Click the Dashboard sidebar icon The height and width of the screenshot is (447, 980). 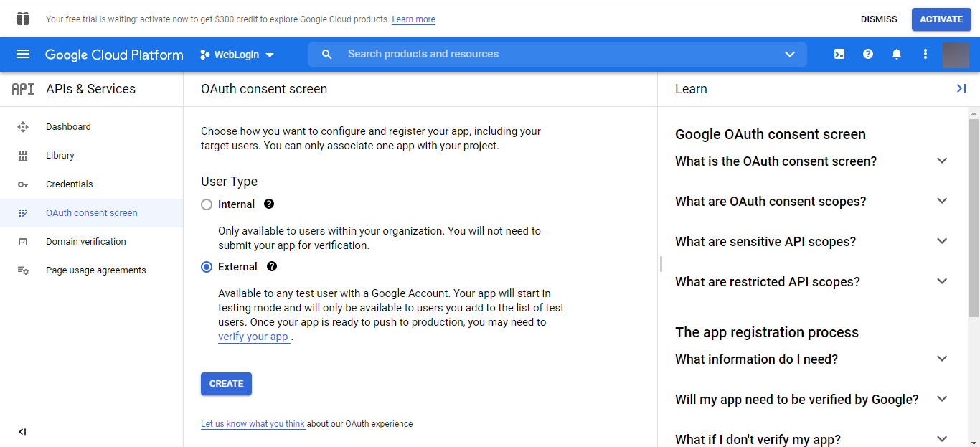coord(23,127)
